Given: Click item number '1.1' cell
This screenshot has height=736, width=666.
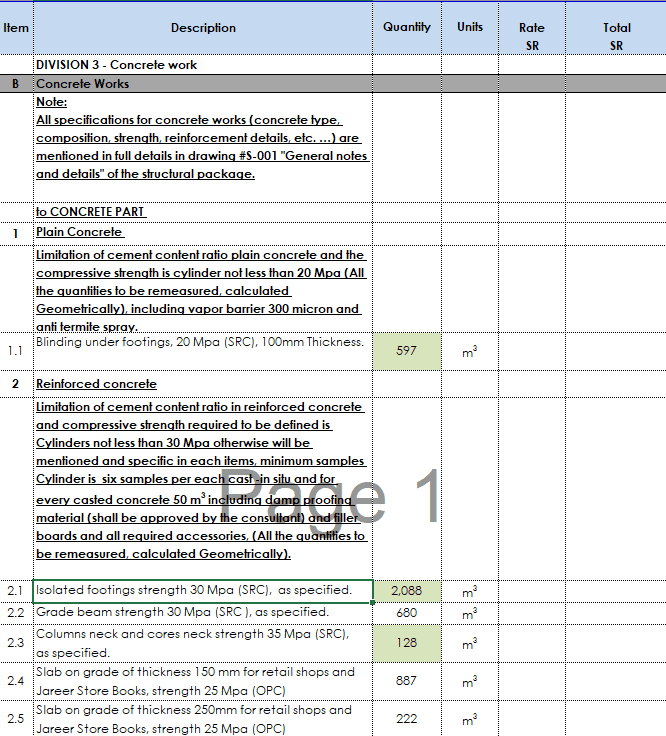Looking at the screenshot, I should pos(16,351).
